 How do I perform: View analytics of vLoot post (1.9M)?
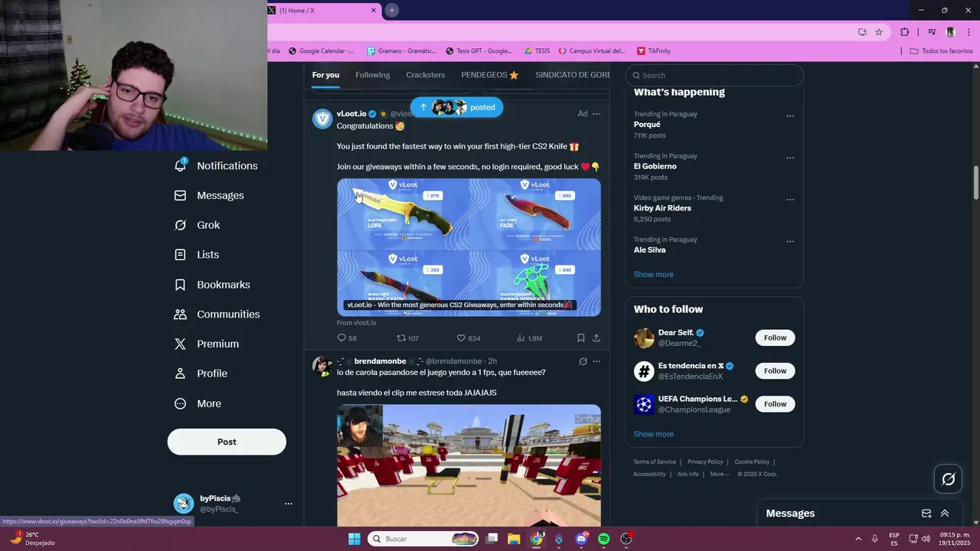coord(529,338)
